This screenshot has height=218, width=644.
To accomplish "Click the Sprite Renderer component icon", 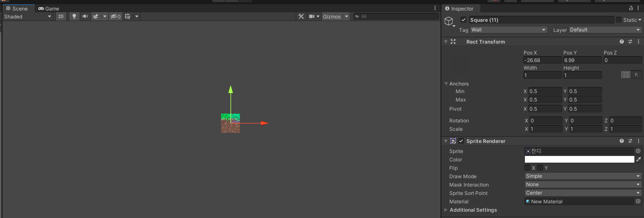I will 453,141.
